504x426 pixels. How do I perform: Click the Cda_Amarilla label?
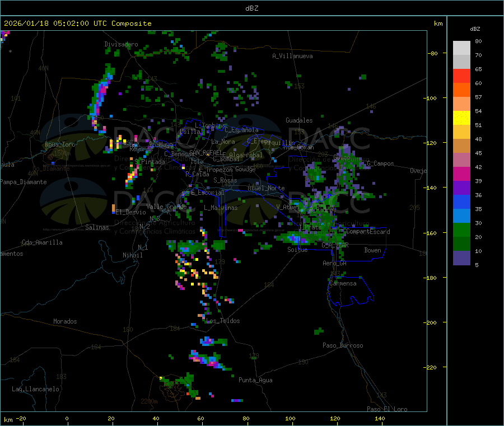click(x=42, y=242)
